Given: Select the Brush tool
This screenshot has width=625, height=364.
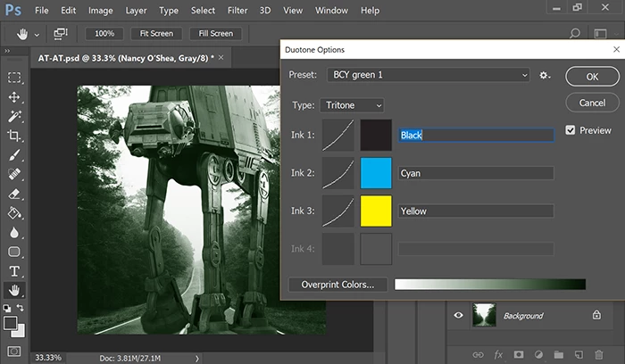Looking at the screenshot, I should (x=14, y=155).
